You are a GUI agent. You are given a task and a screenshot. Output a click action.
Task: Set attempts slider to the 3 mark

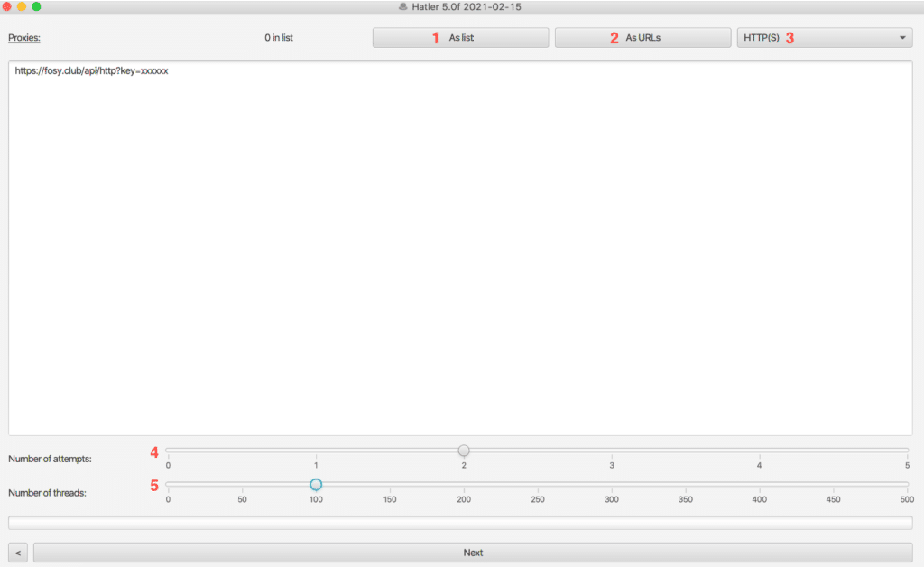(612, 450)
